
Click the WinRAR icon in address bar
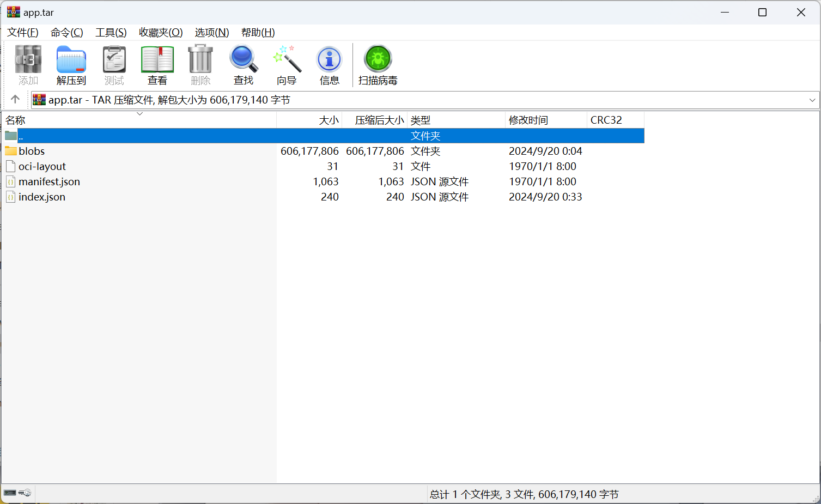tap(39, 100)
